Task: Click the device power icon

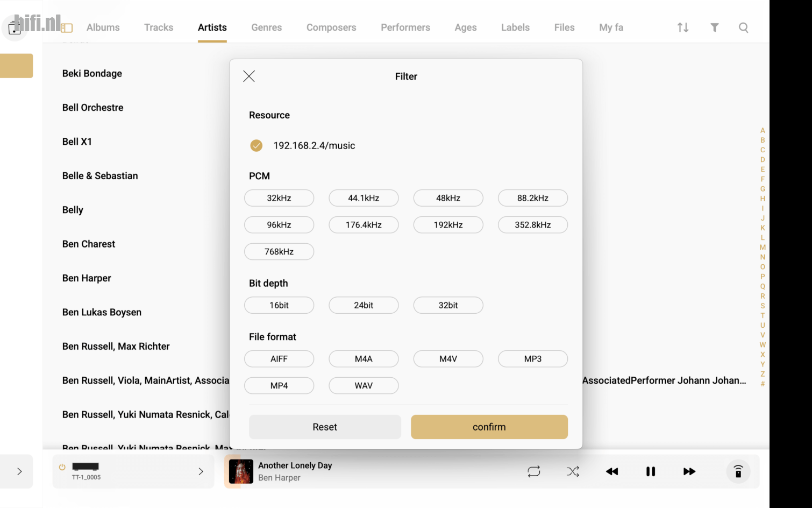Action: (62, 467)
